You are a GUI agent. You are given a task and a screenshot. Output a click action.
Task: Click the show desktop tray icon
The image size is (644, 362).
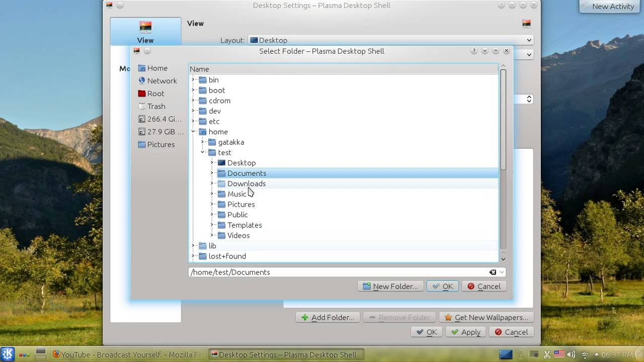tap(506, 354)
